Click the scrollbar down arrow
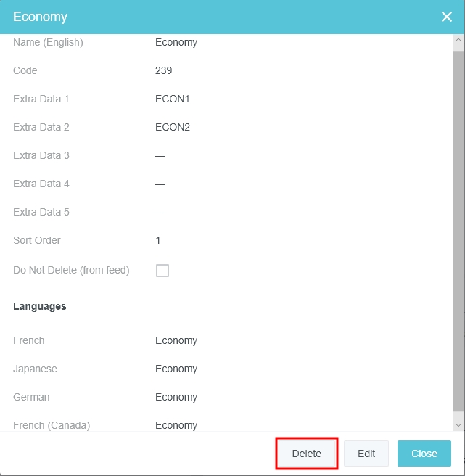465x476 pixels. click(x=458, y=424)
